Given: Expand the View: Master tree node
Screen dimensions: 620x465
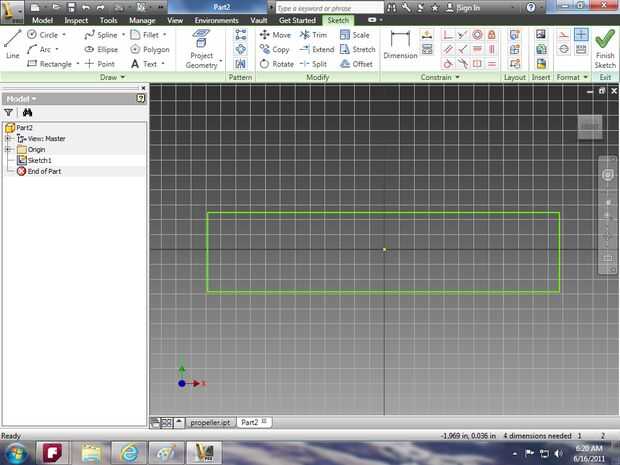Looking at the screenshot, I should coord(8,139).
